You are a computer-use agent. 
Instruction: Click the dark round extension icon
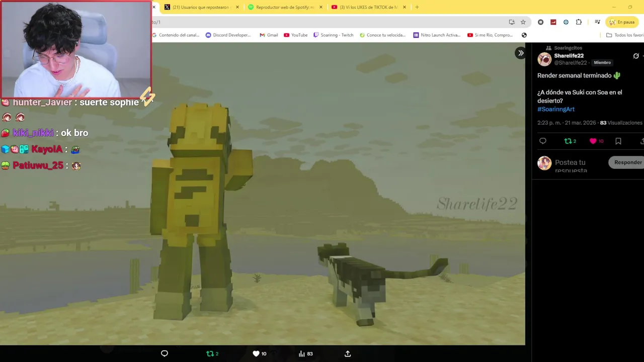tap(540, 22)
